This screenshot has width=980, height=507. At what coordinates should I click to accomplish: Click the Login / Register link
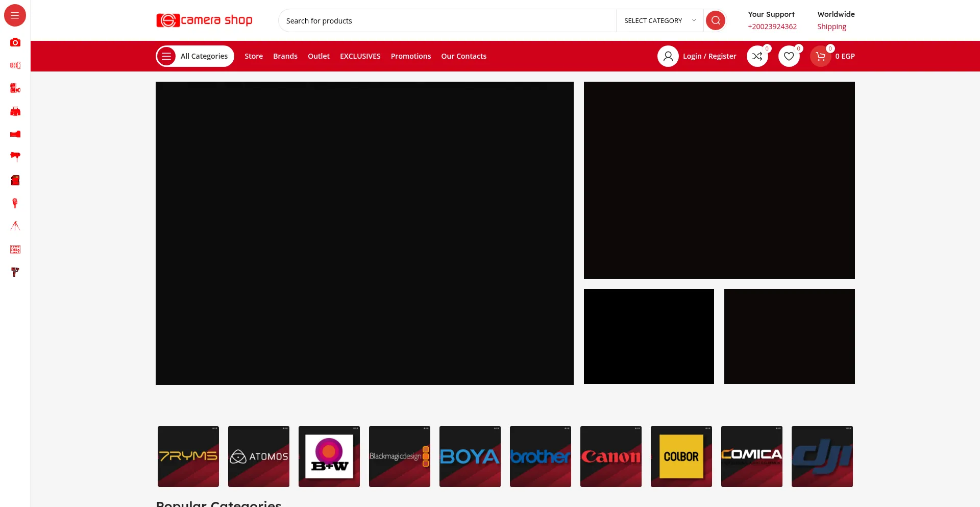pyautogui.click(x=709, y=56)
